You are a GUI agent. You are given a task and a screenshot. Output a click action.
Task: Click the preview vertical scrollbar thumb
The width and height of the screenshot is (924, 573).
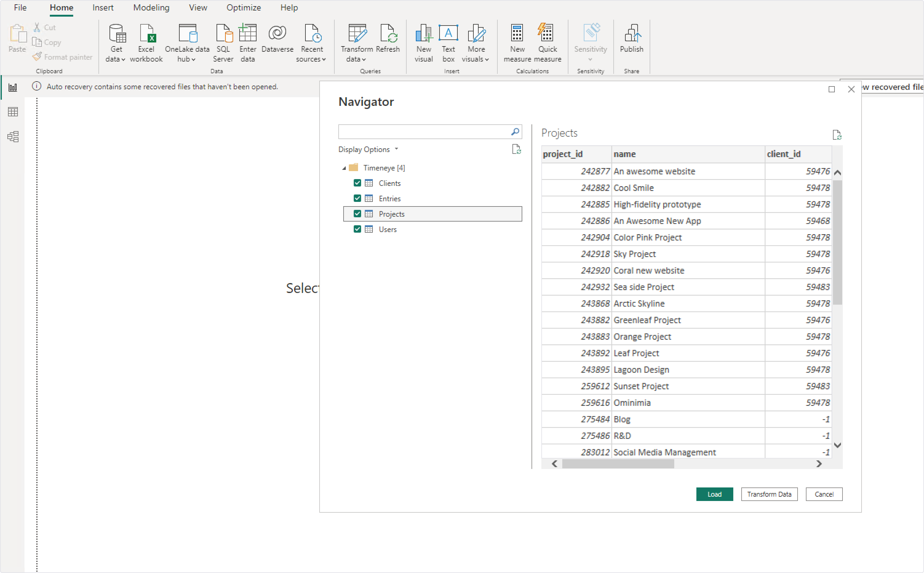(x=837, y=242)
